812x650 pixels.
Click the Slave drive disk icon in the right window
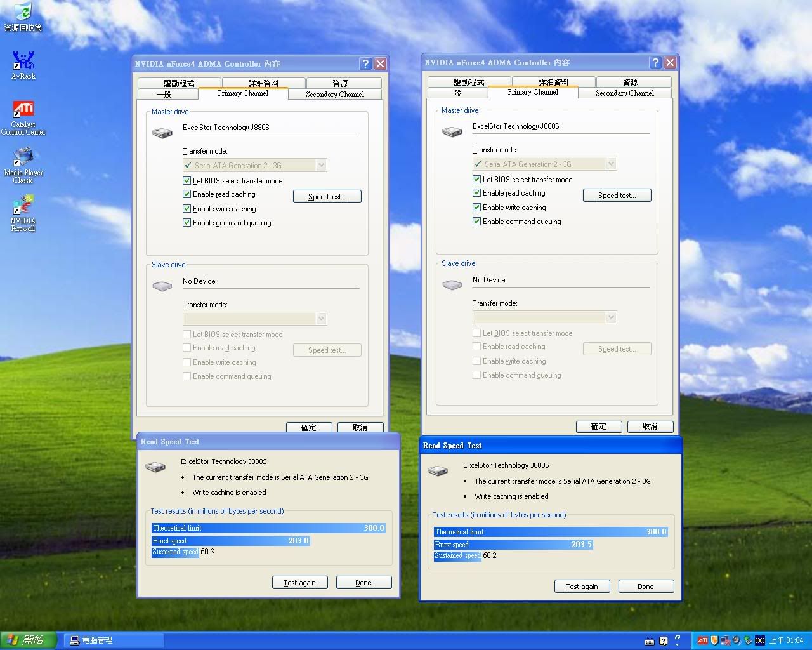click(452, 285)
